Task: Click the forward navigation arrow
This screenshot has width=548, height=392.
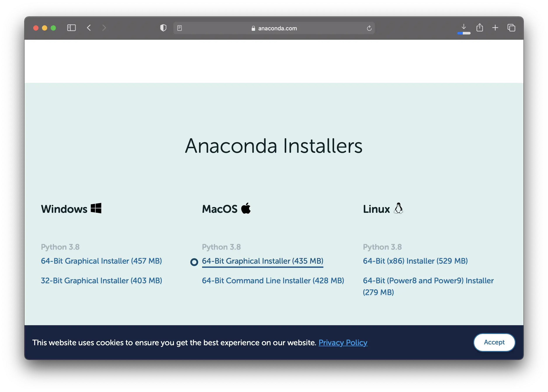Action: pos(104,28)
